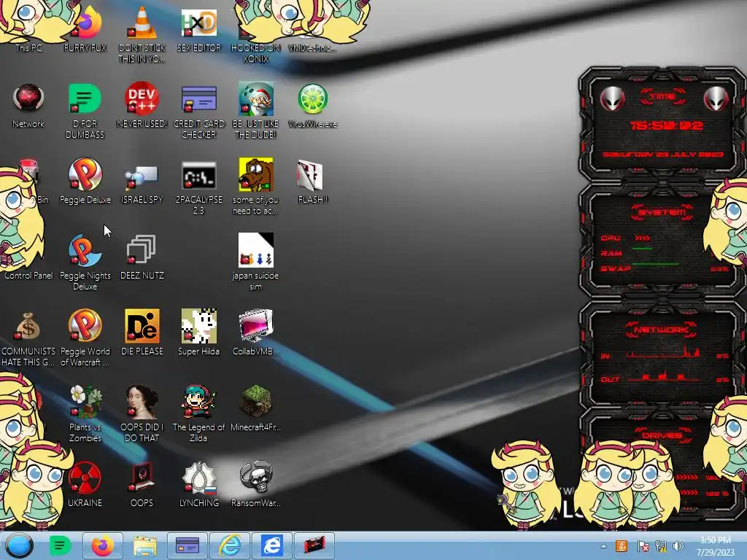Open File Explorer from the taskbar

145,545
